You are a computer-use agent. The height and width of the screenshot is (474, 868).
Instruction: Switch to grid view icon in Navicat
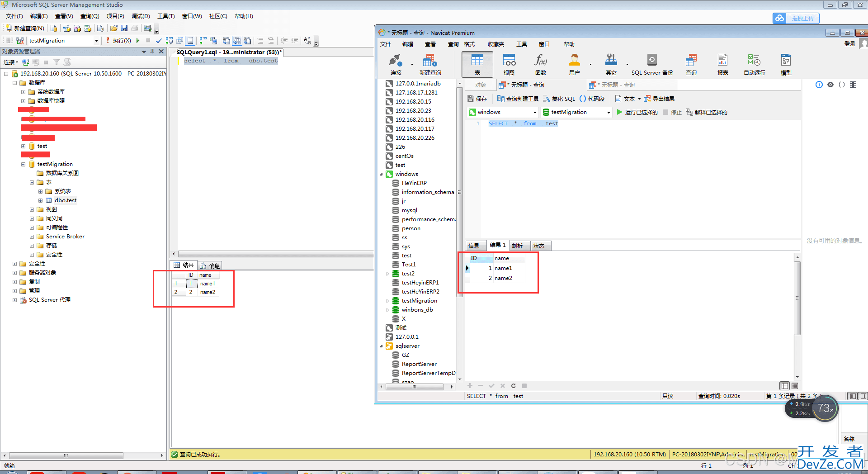point(785,386)
